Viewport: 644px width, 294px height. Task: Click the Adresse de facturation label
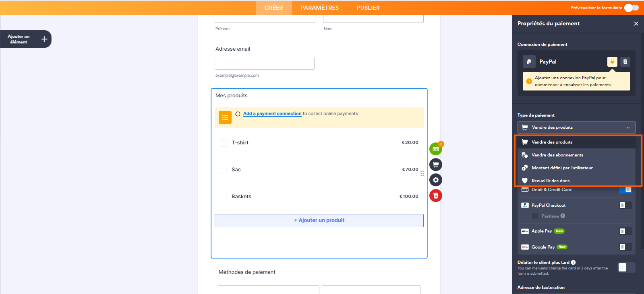(541, 287)
